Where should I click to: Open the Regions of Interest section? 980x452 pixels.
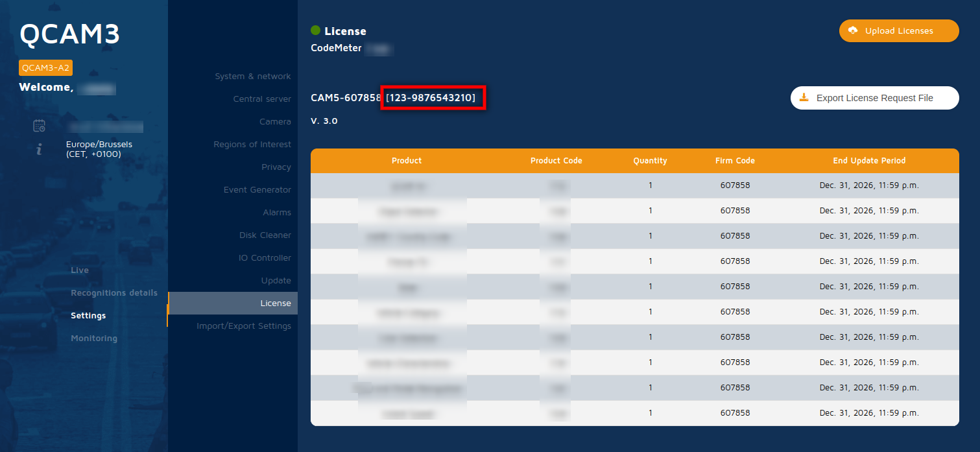(253, 144)
